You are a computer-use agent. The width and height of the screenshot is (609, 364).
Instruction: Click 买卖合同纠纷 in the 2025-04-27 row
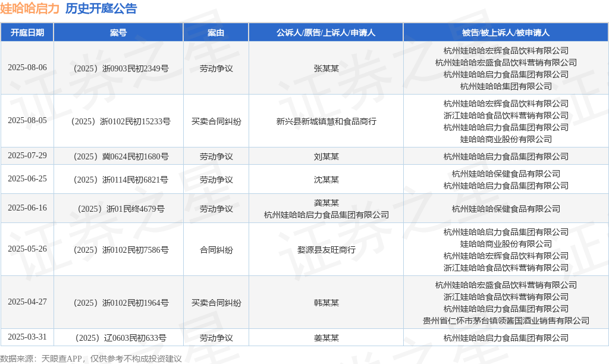tap(216, 303)
